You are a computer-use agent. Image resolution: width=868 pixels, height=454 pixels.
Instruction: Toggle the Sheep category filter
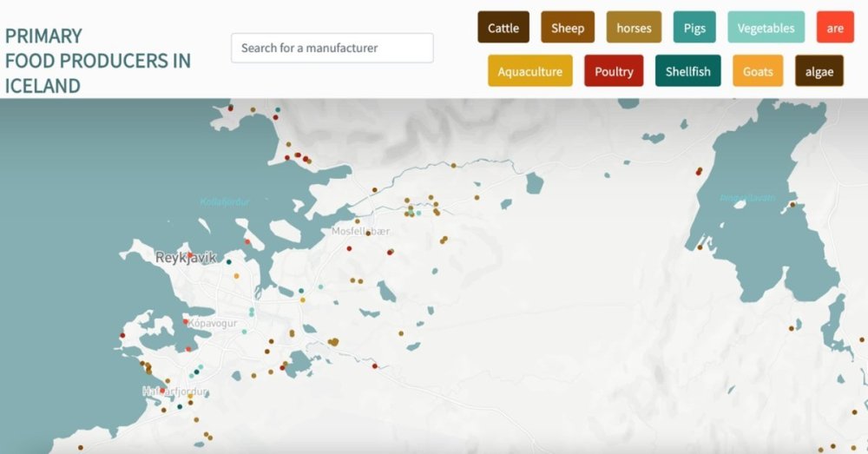click(x=568, y=28)
